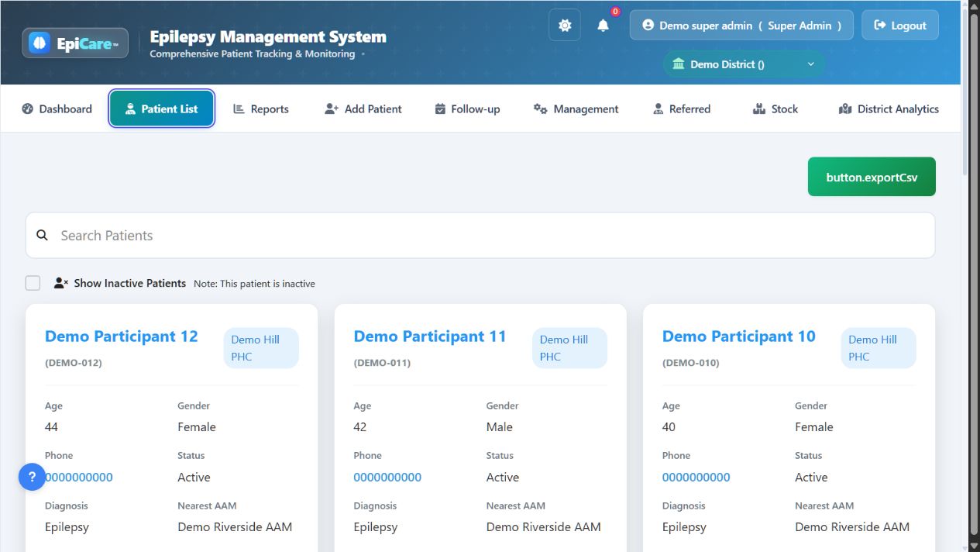The image size is (980, 552).
Task: Click the green button.exportCsv button
Action: coord(872,177)
